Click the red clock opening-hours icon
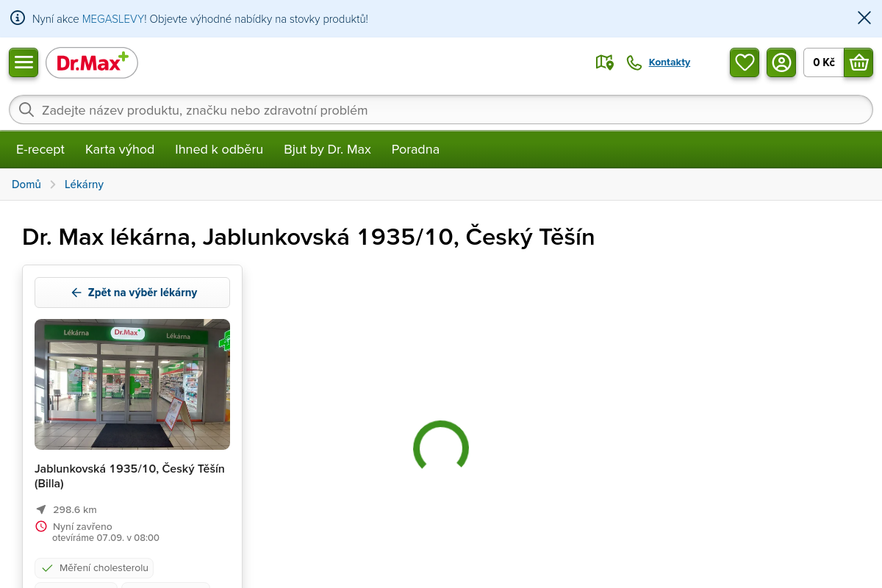Image resolution: width=882 pixels, height=588 pixels. (x=41, y=526)
